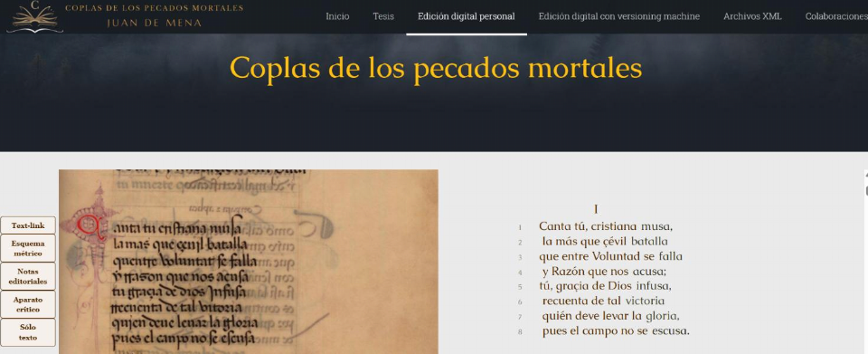
Task: Show the Notas editoriales
Action: pos(28,276)
